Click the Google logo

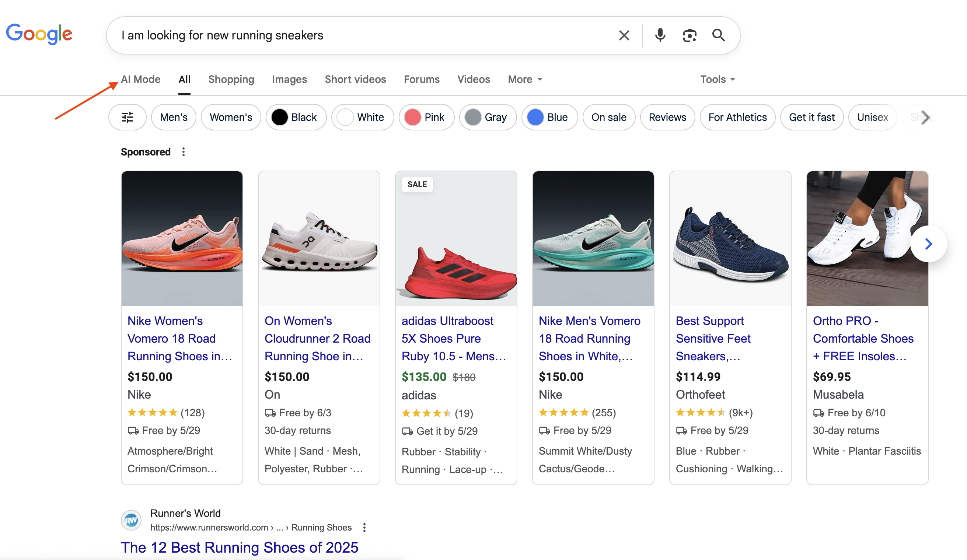point(39,34)
